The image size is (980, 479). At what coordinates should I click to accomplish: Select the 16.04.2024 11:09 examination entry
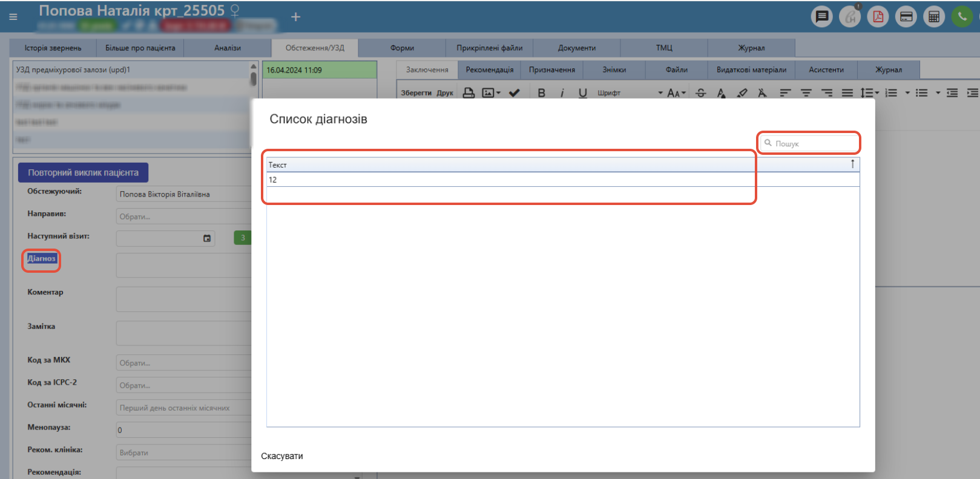point(320,70)
